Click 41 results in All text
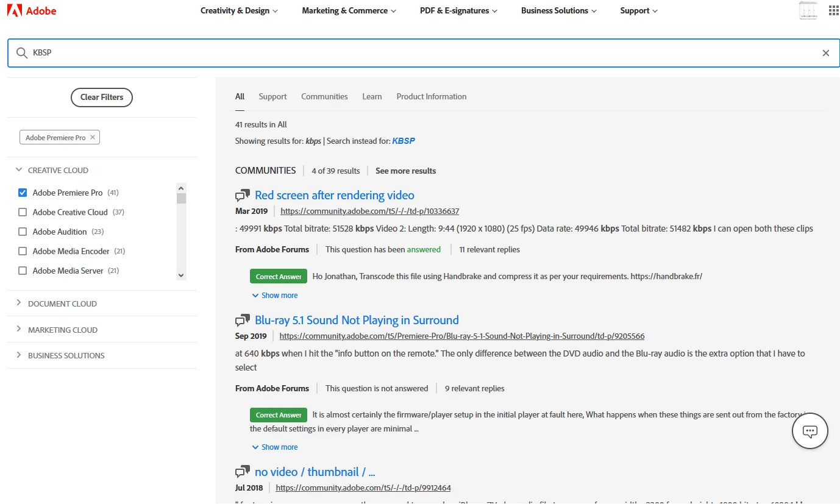840x504 pixels. click(261, 124)
